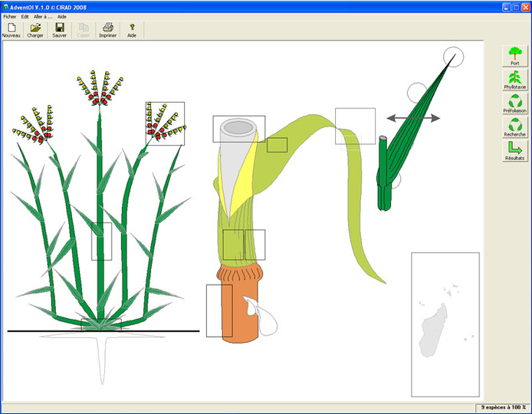Open the Edit menu
Viewport: 532px width, 414px height.
point(25,16)
